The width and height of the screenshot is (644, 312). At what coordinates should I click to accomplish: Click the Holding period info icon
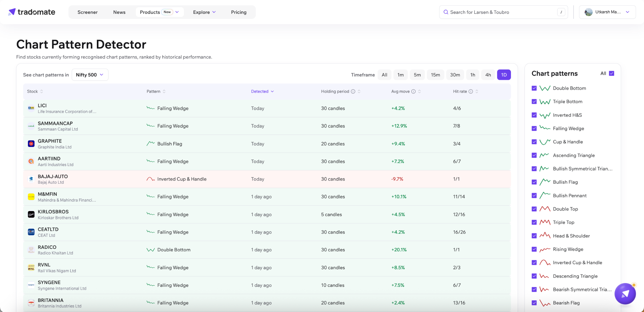(353, 92)
